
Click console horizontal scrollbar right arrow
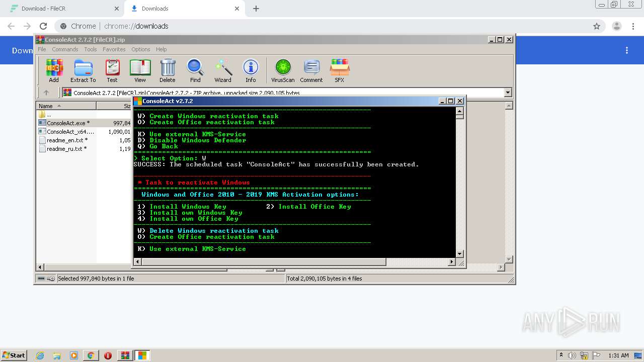pyautogui.click(x=451, y=262)
